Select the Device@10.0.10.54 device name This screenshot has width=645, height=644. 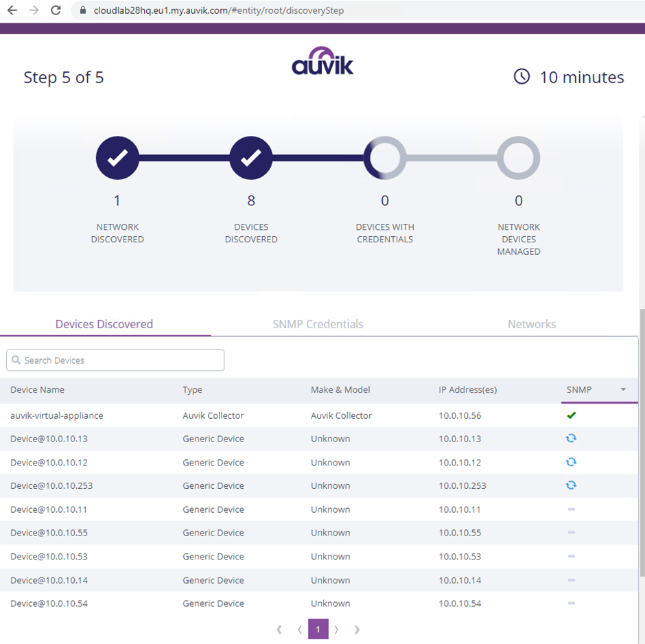[49, 603]
